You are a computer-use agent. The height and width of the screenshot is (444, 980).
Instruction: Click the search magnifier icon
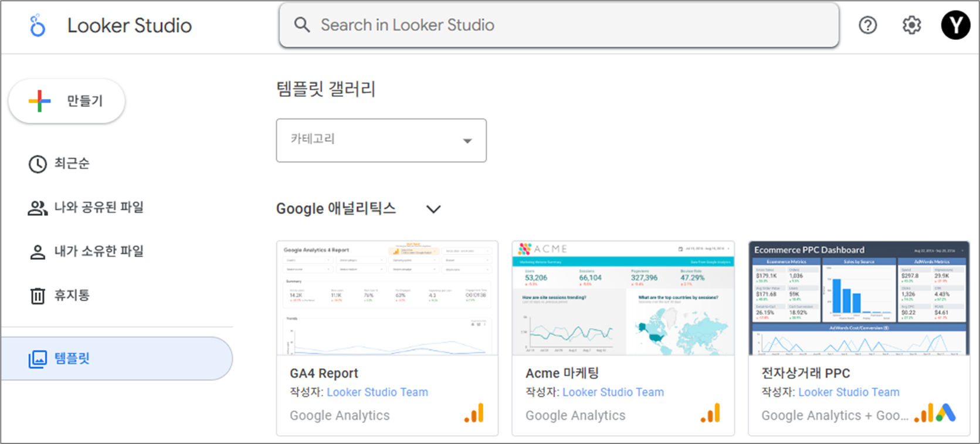click(302, 25)
